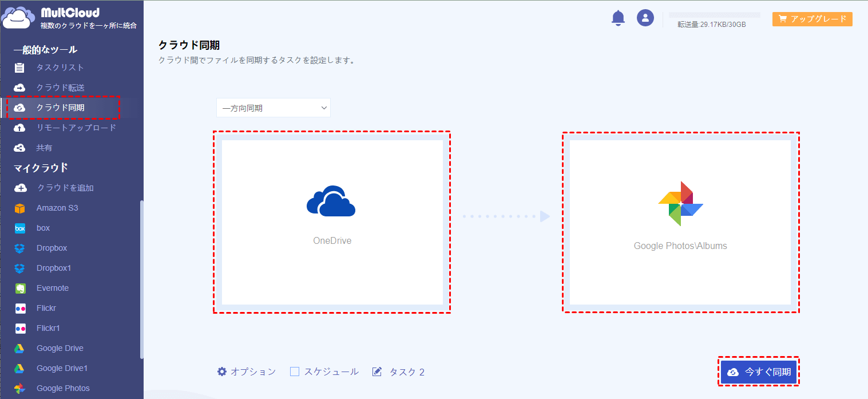Click the share cloud icon
The width and height of the screenshot is (868, 399).
(x=19, y=148)
